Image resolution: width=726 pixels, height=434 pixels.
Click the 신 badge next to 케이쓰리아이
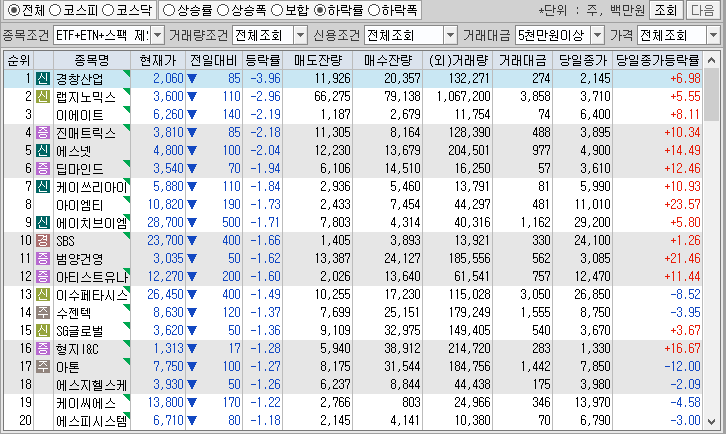[43, 187]
